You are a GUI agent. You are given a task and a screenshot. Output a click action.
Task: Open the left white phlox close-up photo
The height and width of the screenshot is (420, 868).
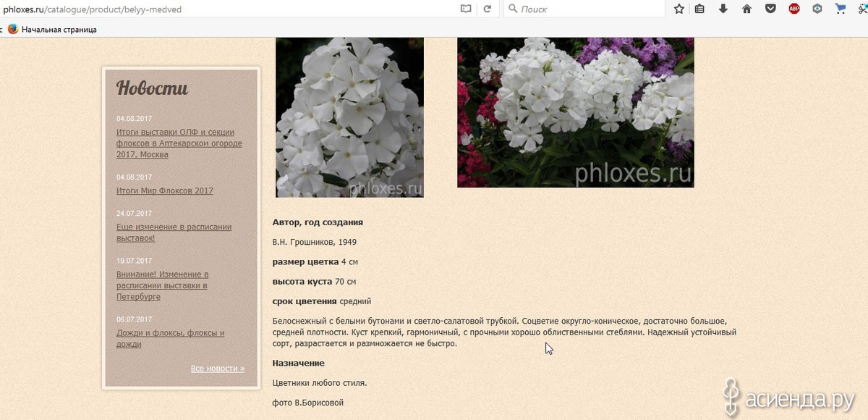(349, 117)
